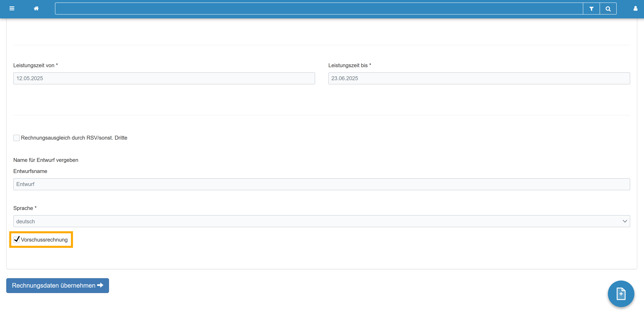This screenshot has width=644, height=317.
Task: Click the Entwurfsname field label
Action: point(30,171)
